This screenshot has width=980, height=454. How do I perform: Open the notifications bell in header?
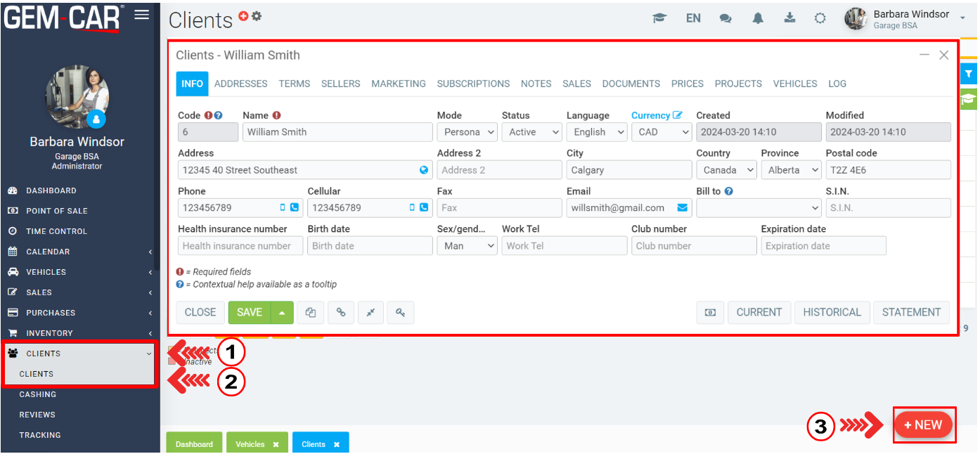pos(758,19)
